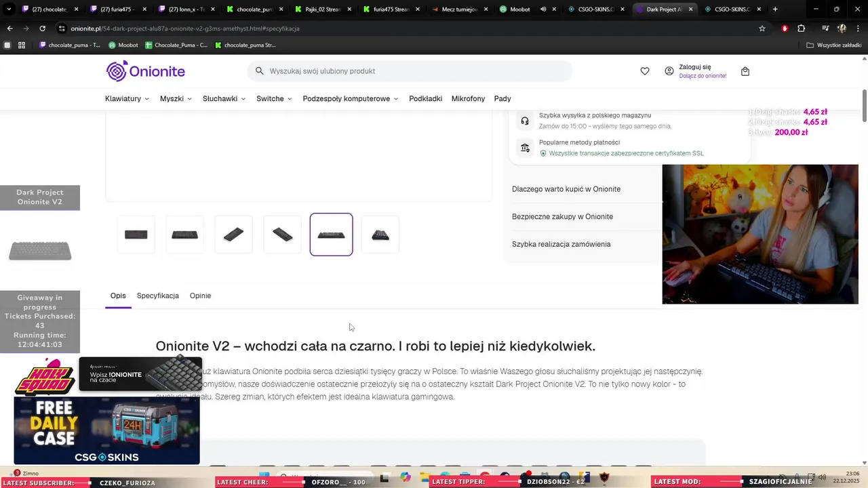The image size is (868, 488).
Task: Select the last side-view keyboard thumbnail
Action: click(x=380, y=235)
